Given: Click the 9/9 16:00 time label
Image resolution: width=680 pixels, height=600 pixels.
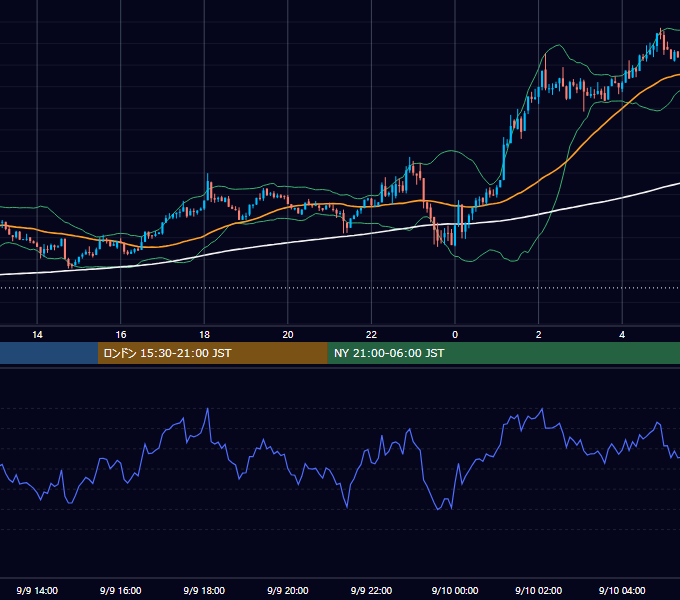Looking at the screenshot, I should click(x=121, y=590).
